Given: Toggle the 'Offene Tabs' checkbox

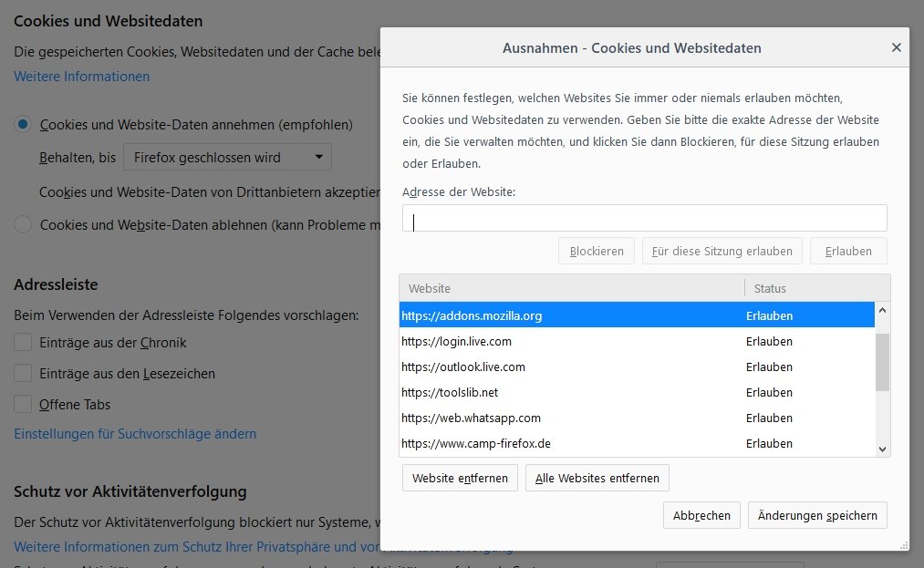Looking at the screenshot, I should [x=24, y=404].
